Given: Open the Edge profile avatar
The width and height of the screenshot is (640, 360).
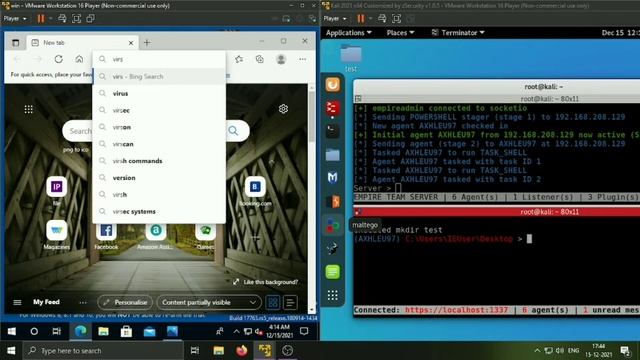Looking at the screenshot, I should pos(281,59).
